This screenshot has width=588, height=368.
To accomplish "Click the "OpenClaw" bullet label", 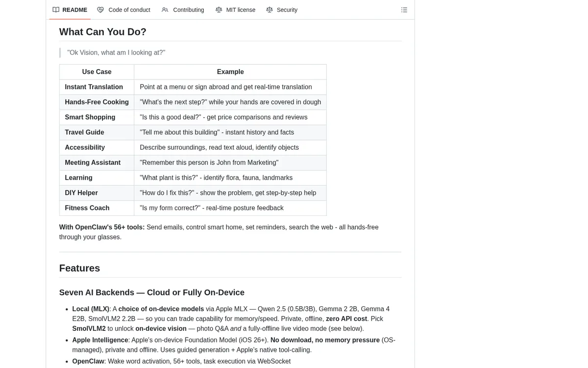I will (88, 361).
